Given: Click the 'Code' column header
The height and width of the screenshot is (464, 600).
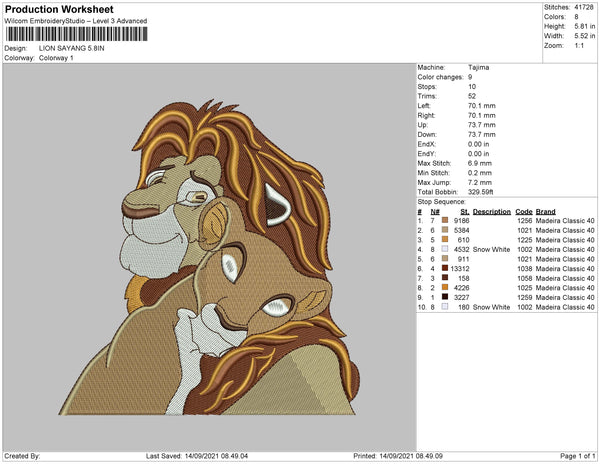Looking at the screenshot, I should tap(524, 212).
